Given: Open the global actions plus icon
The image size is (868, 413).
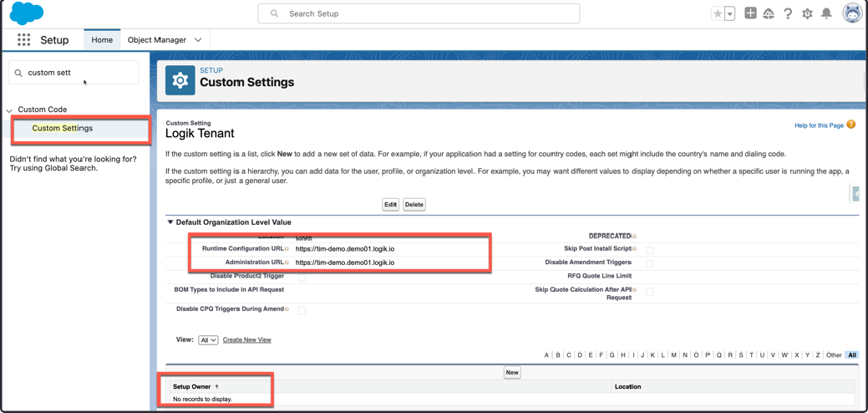Looking at the screenshot, I should 750,14.
